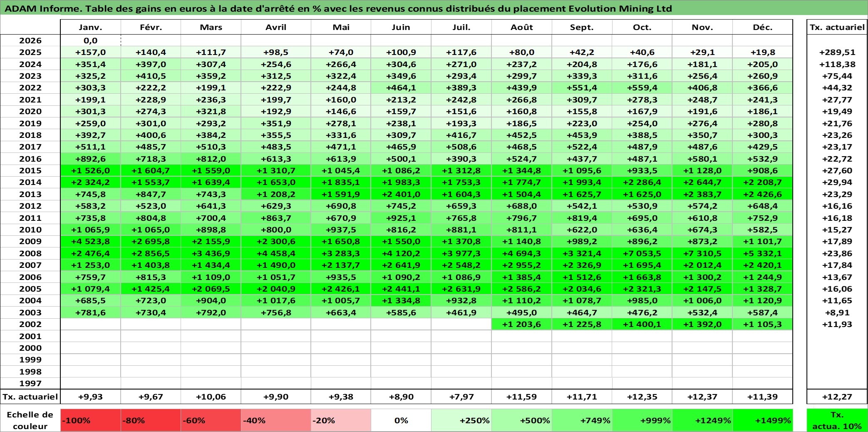Select the 2008 row label
Screen dimensions: 868x432
tap(30, 253)
